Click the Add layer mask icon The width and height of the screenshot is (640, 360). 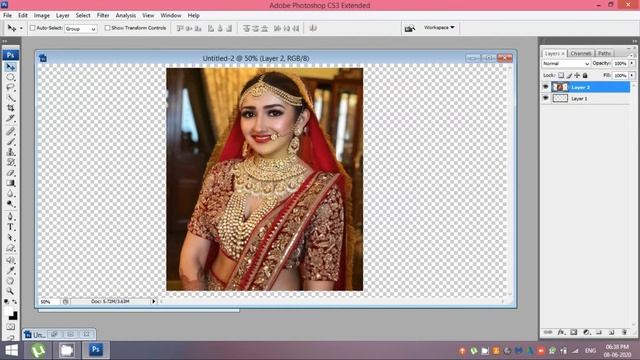573,332
